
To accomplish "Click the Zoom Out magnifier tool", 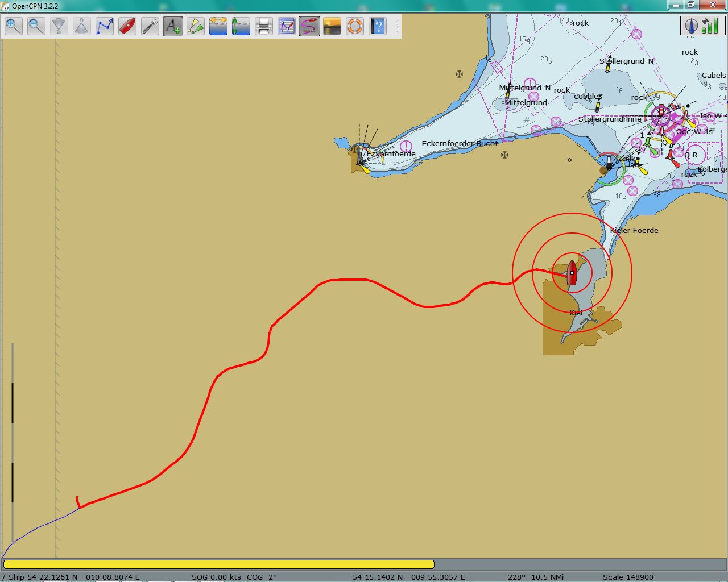I will 36,26.
